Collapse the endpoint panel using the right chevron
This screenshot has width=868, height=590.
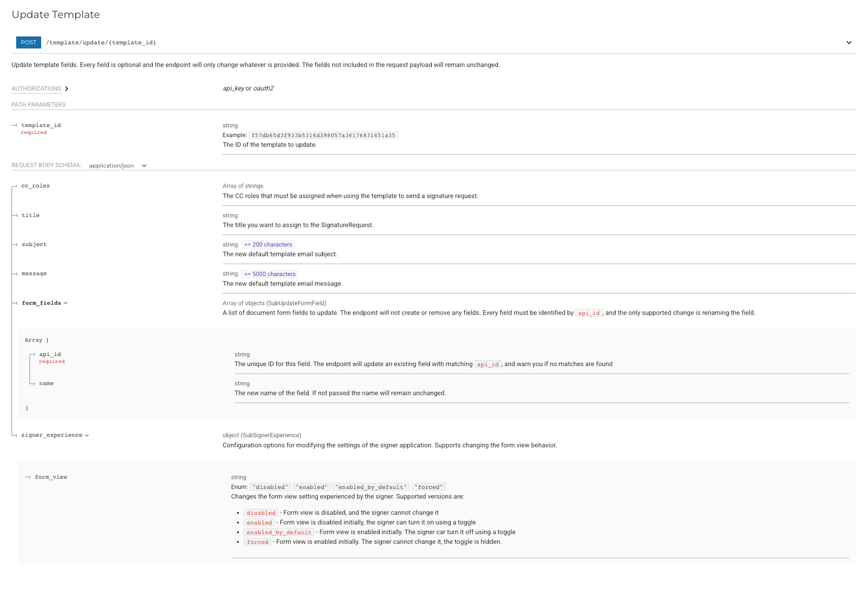pos(848,42)
